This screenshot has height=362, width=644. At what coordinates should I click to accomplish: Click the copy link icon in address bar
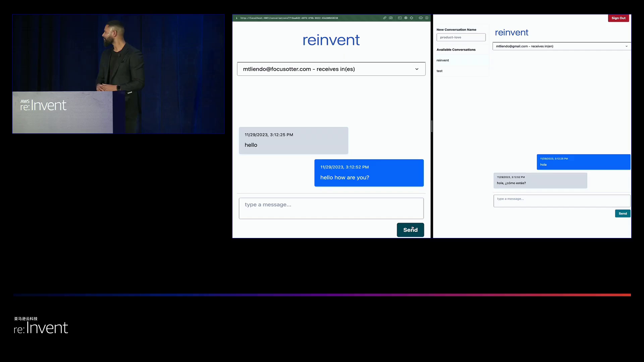coord(385,18)
